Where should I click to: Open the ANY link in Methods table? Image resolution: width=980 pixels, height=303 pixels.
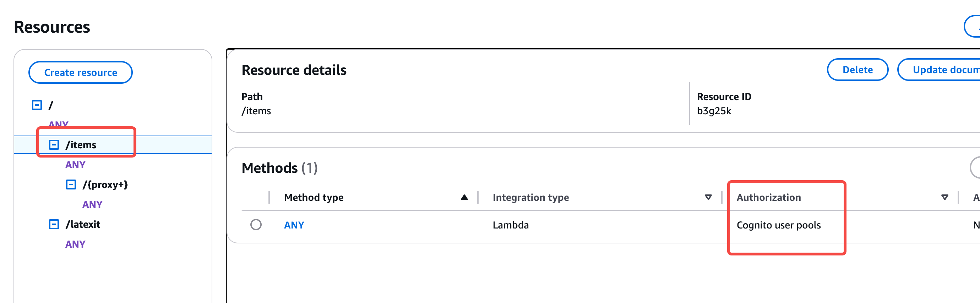294,225
